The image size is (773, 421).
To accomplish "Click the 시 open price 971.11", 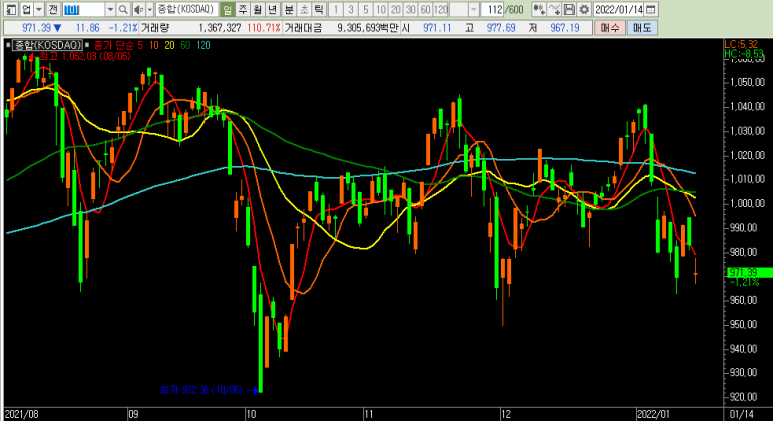I will click(437, 28).
